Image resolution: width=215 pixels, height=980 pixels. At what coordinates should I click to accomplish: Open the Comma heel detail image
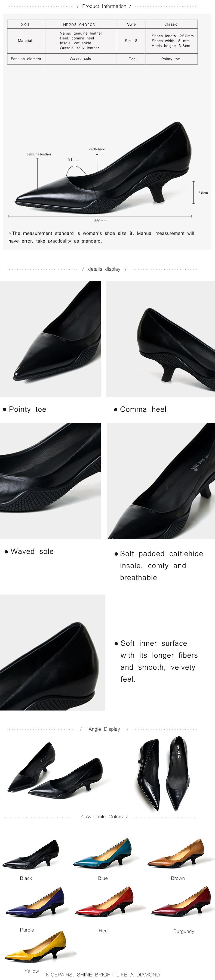click(x=161, y=339)
